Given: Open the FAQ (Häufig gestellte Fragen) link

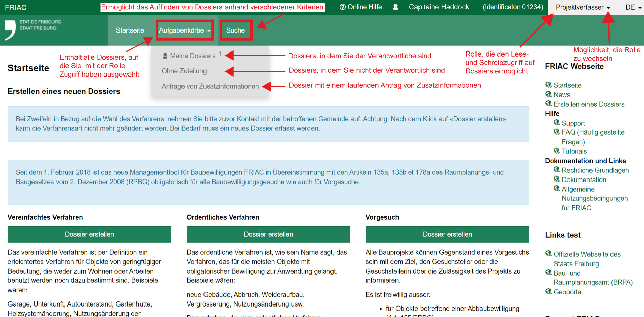Looking at the screenshot, I should click(x=593, y=132).
